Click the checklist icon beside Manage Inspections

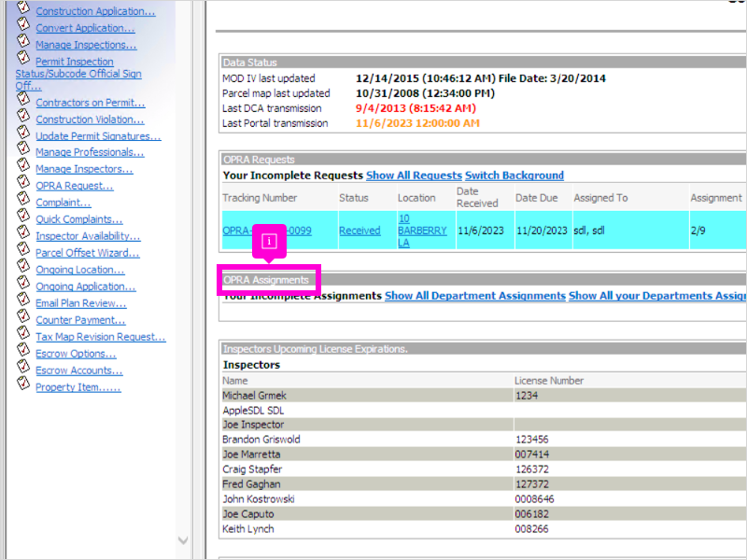pos(23,40)
